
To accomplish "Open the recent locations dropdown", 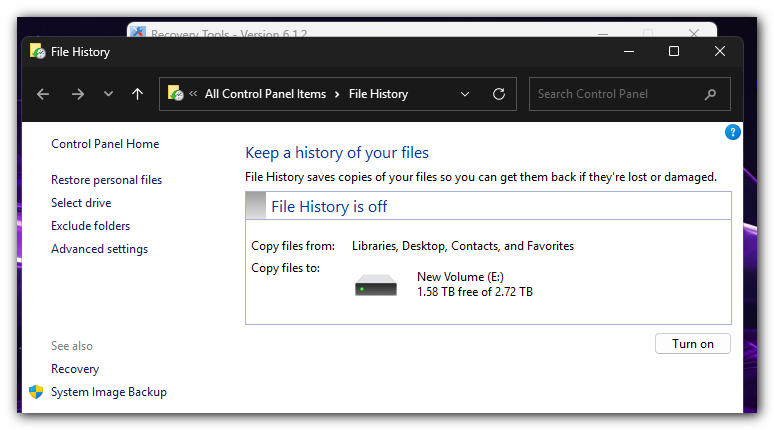I will [108, 94].
